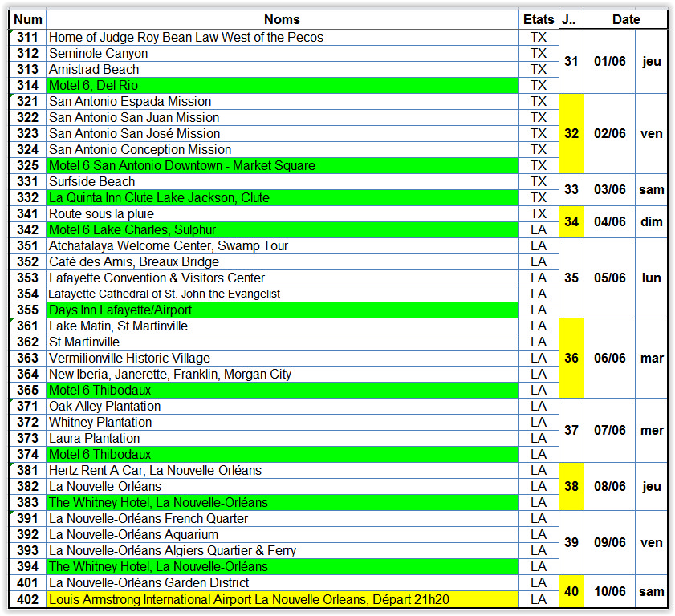Select 'Lake Matin, St Martinville' cell

(283, 326)
